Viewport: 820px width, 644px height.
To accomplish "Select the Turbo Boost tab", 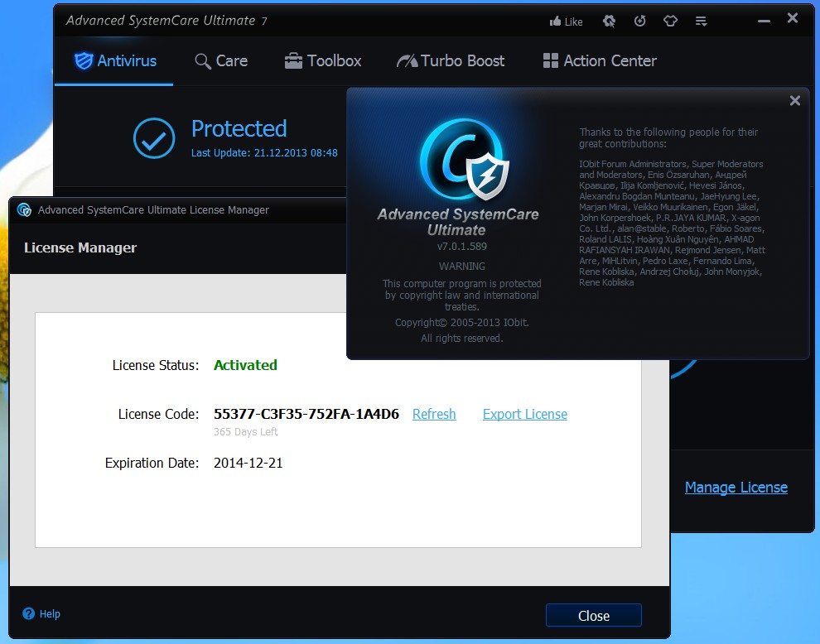I will pyautogui.click(x=451, y=60).
